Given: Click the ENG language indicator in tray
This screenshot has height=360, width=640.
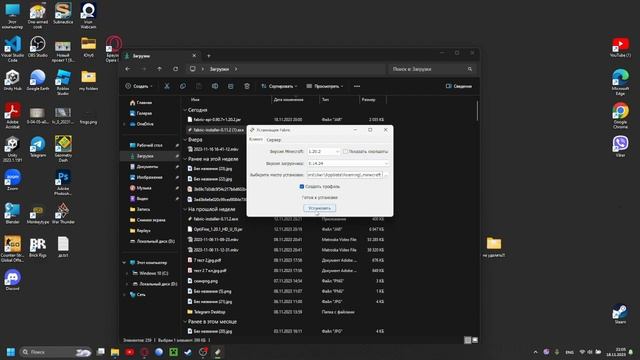Looking at the screenshot, I should 569,352.
